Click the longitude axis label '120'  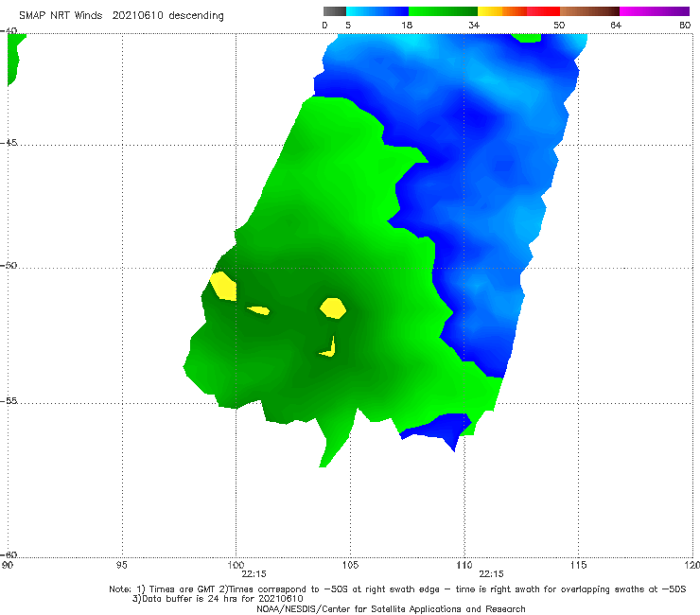pyautogui.click(x=692, y=565)
